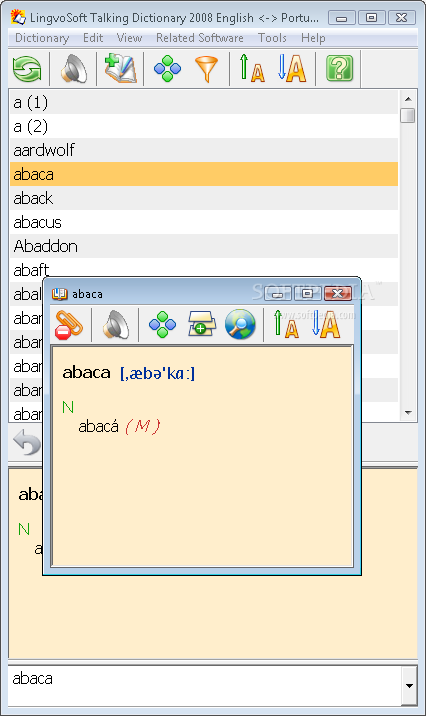Click the word list scroll down arrow
The image size is (426, 716).
click(x=408, y=412)
